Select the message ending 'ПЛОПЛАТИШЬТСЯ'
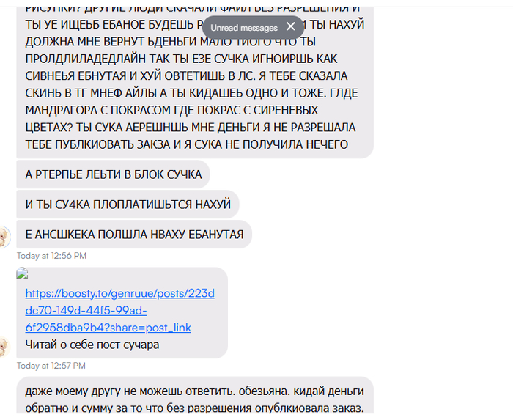The width and height of the screenshot is (513, 420). (128, 205)
